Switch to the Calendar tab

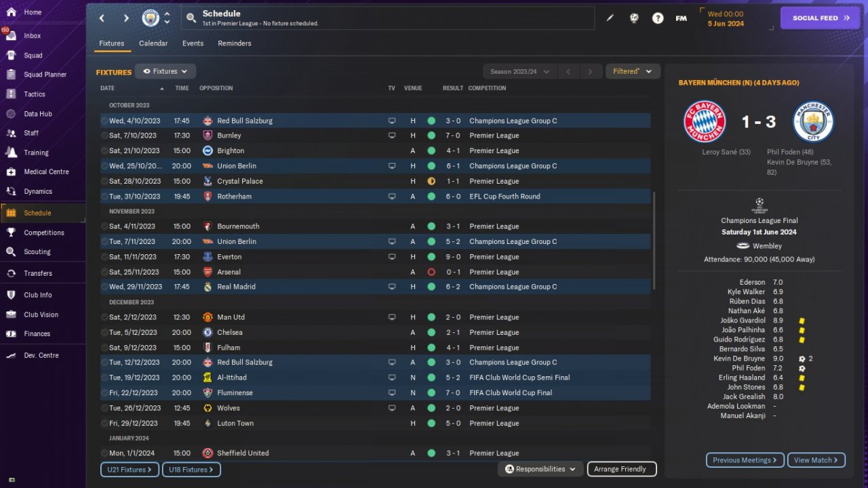(x=153, y=43)
